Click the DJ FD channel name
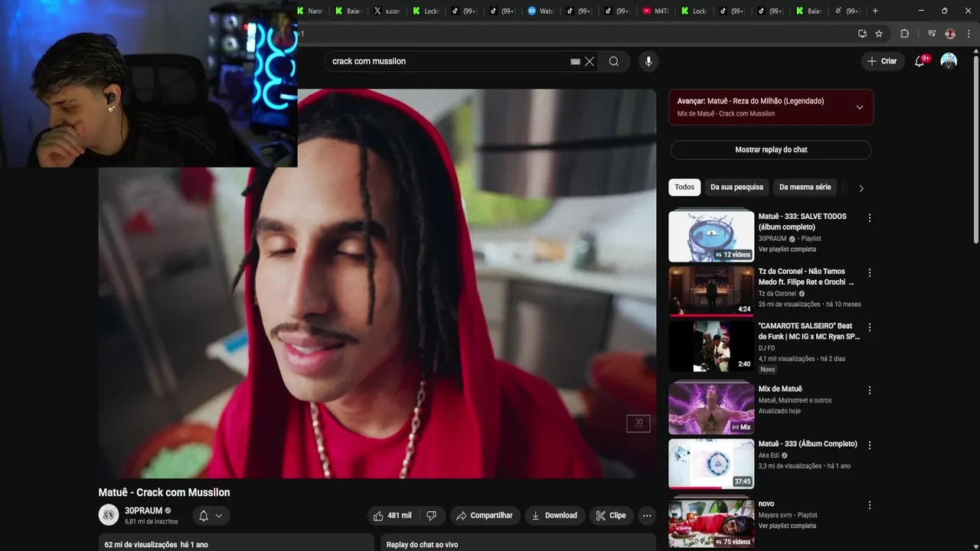 [x=766, y=348]
